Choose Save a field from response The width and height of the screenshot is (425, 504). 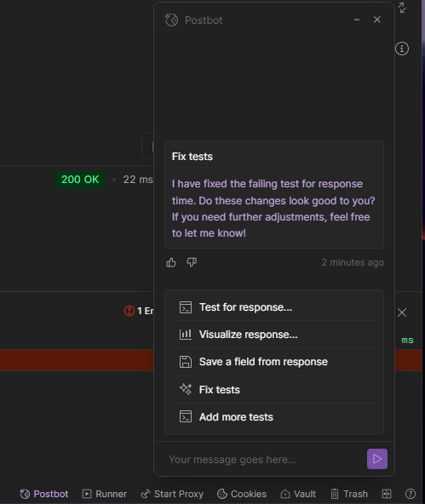pos(274,362)
